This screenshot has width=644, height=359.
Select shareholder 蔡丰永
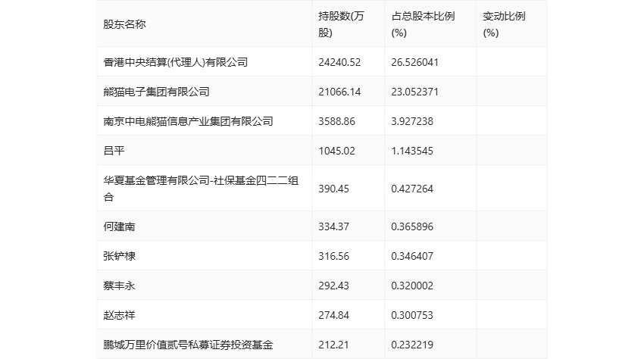pos(119,286)
